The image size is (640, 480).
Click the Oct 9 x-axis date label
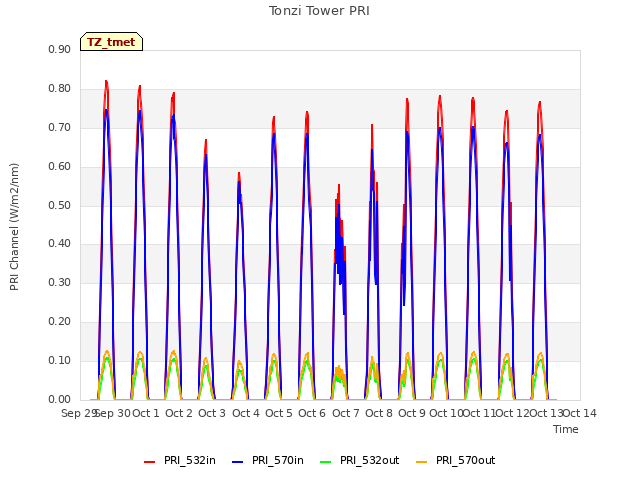point(412,413)
